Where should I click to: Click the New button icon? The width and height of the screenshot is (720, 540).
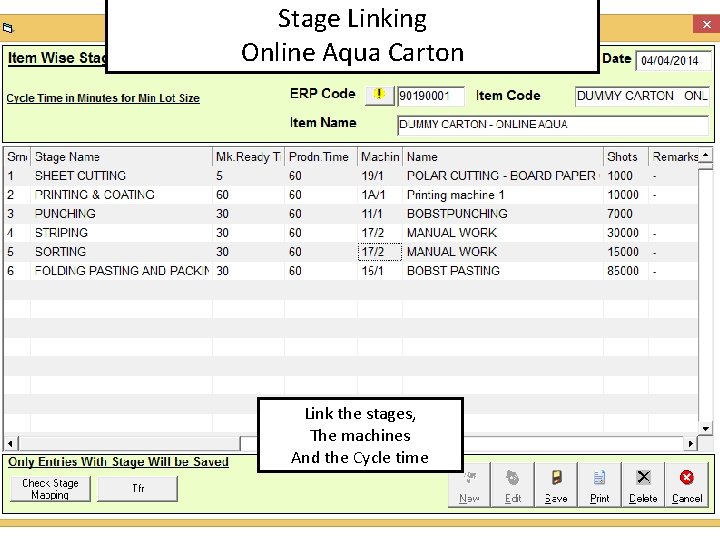469,484
